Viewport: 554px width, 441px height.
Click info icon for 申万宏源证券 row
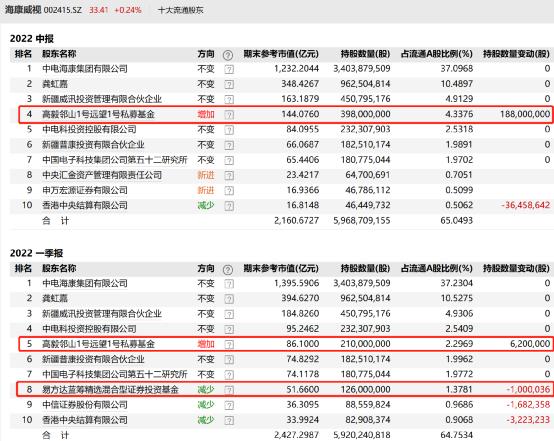(229, 190)
